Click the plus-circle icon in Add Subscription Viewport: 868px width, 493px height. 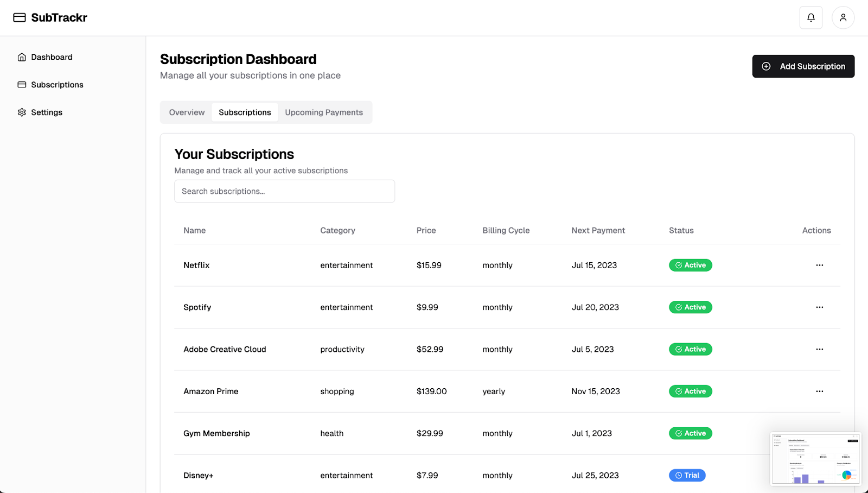tap(766, 66)
